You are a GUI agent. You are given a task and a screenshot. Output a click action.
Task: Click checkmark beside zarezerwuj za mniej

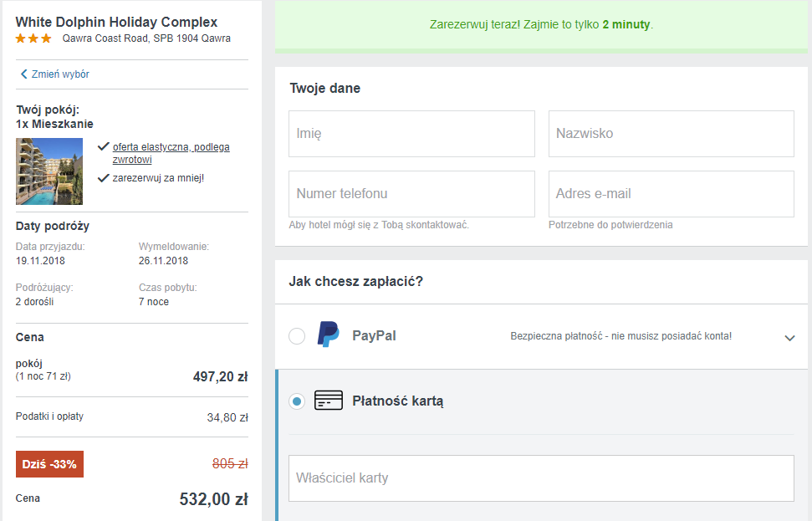click(103, 178)
